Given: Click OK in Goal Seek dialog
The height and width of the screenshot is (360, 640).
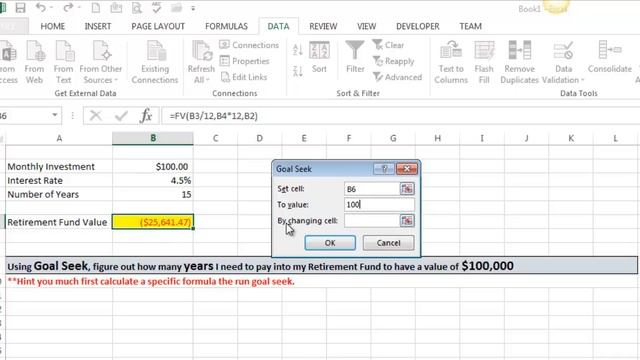Looking at the screenshot, I should (330, 243).
